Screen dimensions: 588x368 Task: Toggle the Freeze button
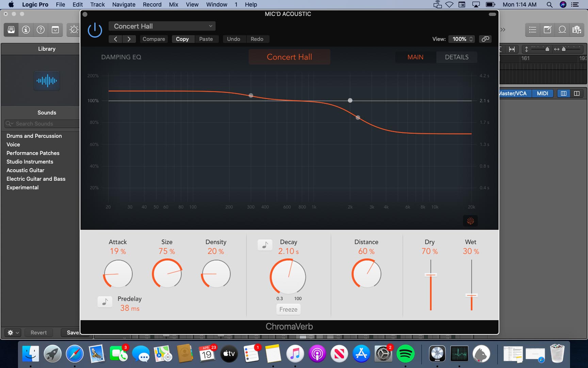288,309
